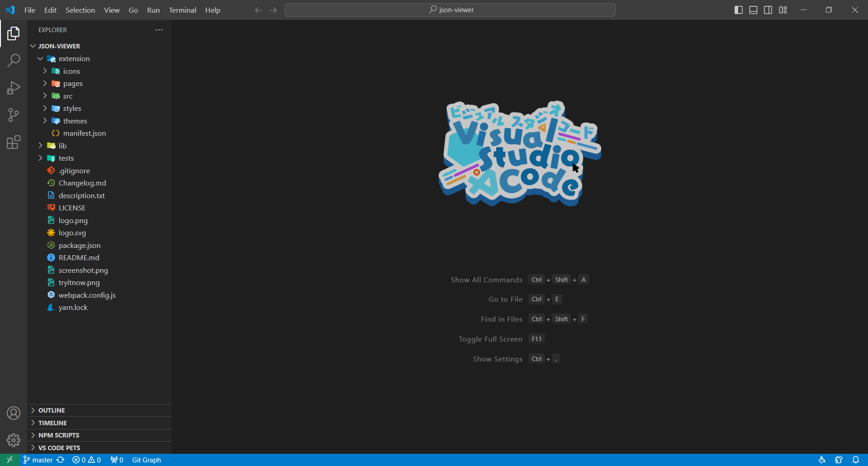Open README.md
Screen dimensions: 868x466
point(99,258)
